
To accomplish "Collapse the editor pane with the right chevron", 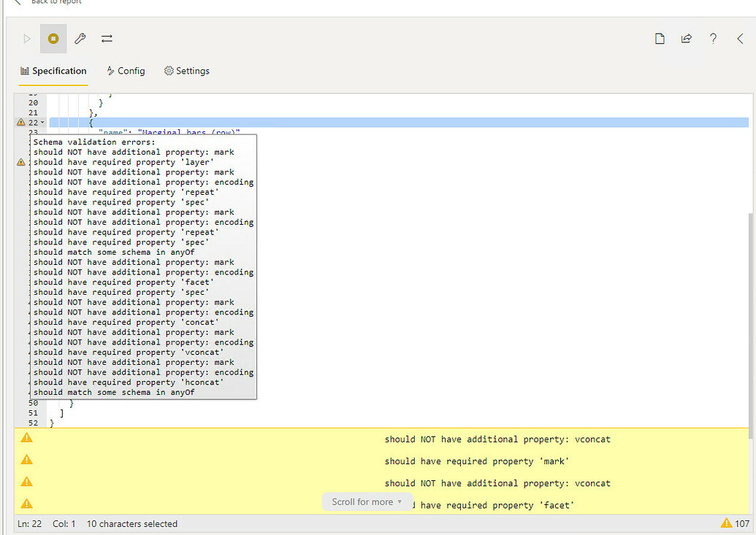I will click(740, 38).
